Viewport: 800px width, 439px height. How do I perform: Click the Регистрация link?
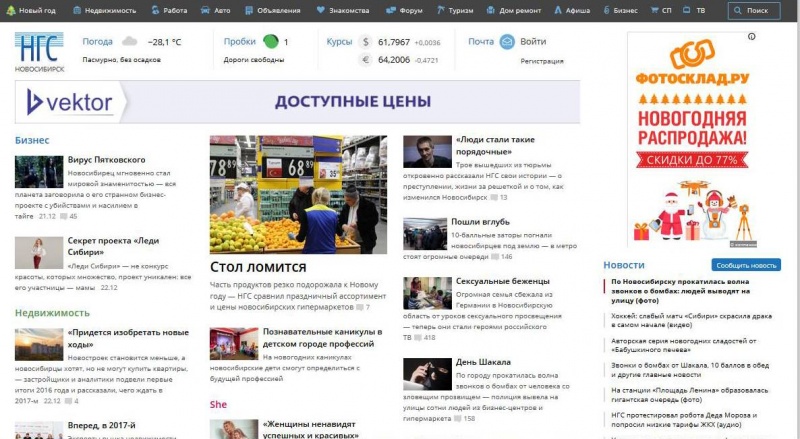pos(542,61)
